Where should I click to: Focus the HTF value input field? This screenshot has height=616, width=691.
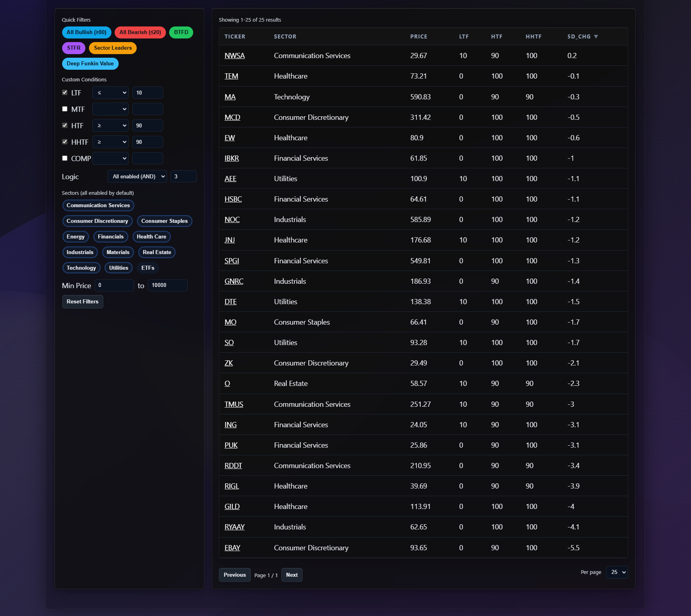pos(147,125)
